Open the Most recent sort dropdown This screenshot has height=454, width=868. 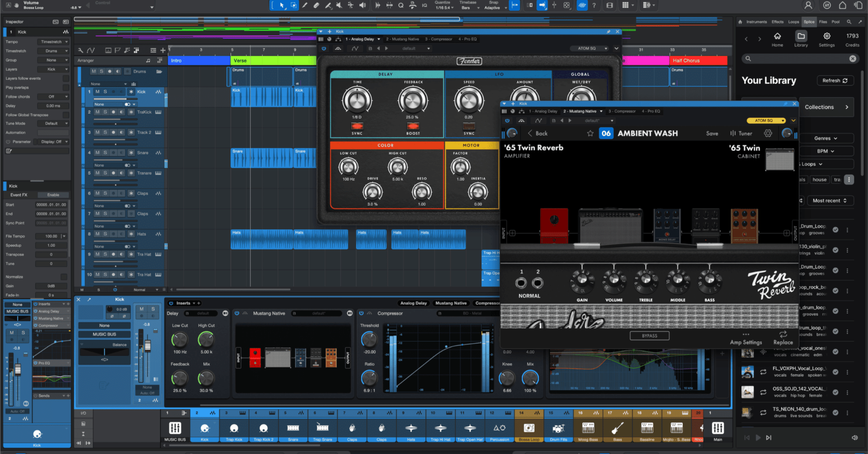click(830, 200)
